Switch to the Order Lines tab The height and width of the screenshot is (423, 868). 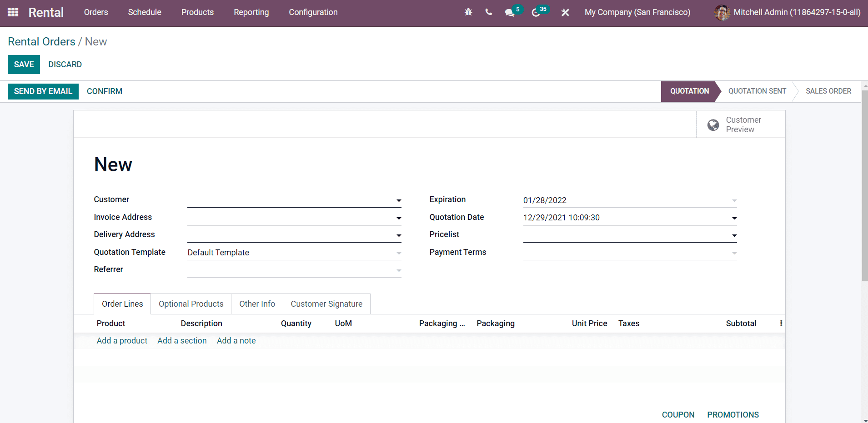pos(122,304)
